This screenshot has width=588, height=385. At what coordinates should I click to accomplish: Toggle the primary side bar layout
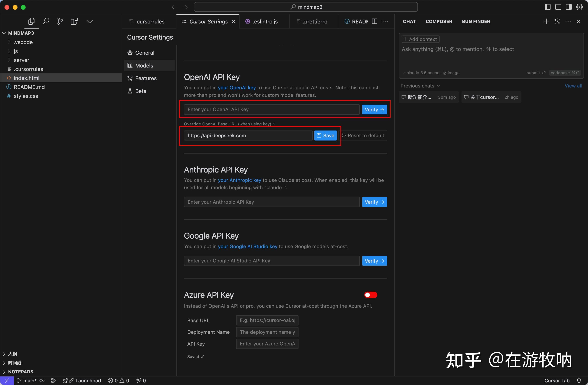coord(547,7)
